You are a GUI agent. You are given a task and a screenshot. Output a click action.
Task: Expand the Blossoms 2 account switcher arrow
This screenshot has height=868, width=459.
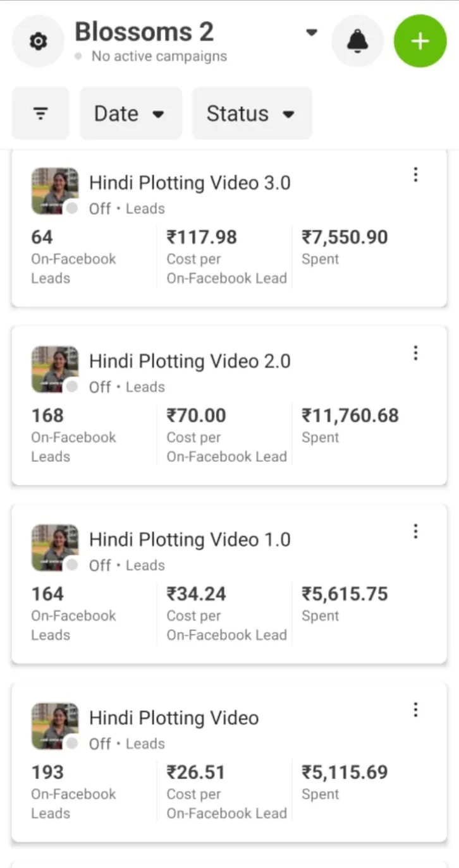tap(311, 32)
